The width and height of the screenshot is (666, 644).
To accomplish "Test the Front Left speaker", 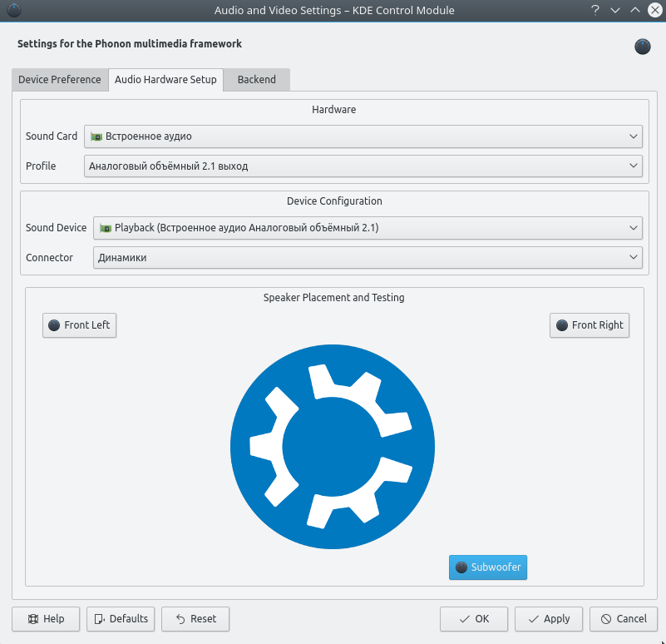I will coord(80,325).
